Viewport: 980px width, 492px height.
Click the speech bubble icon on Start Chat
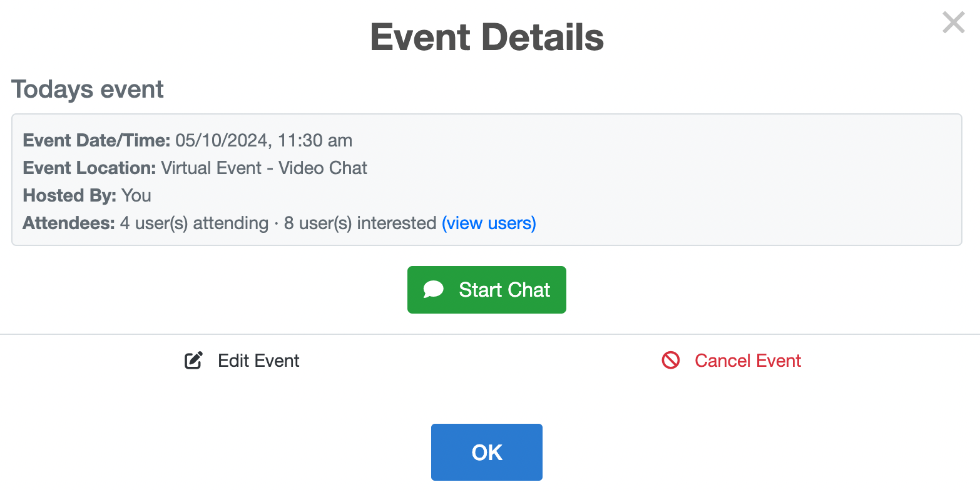pos(434,289)
